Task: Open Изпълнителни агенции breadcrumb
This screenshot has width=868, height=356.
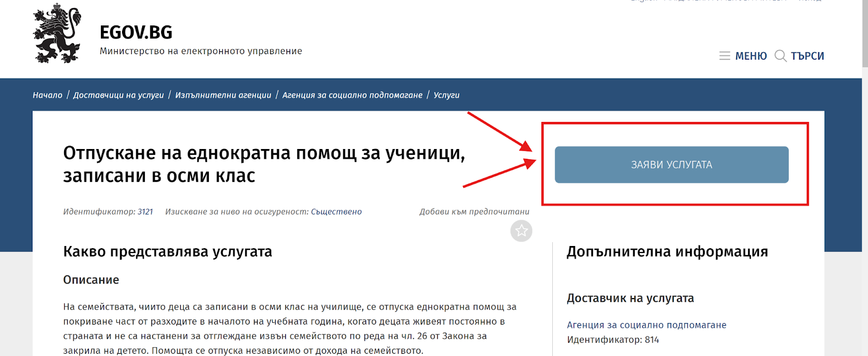Action: point(223,95)
